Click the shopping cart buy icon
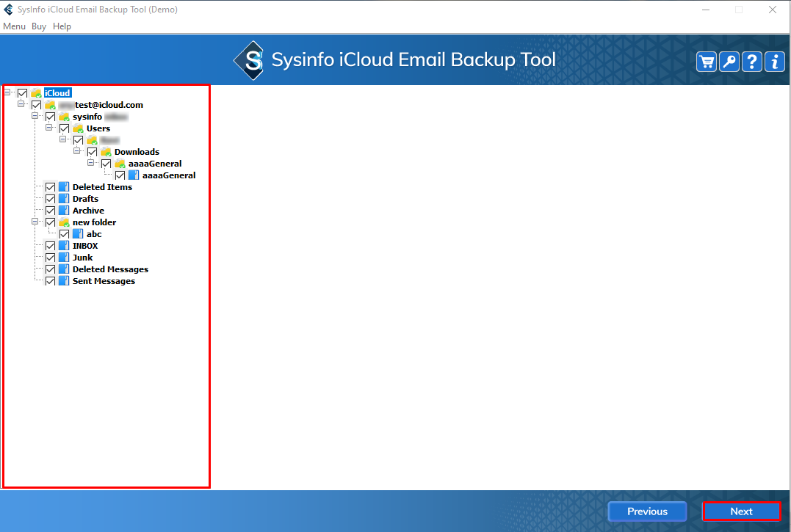 pyautogui.click(x=707, y=62)
